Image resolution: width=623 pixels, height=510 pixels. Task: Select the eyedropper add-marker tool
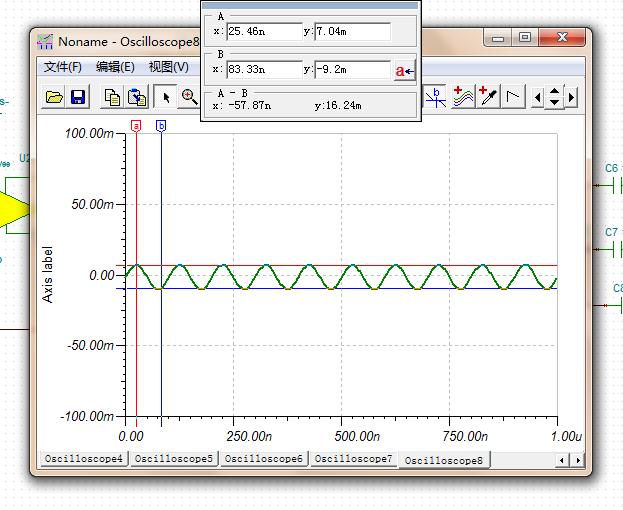[488, 97]
